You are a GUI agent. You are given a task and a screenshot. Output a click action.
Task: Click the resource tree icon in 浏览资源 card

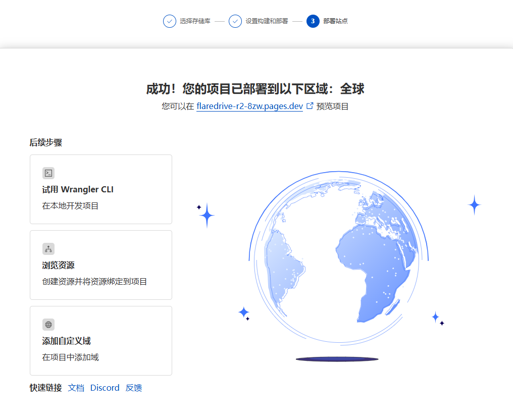coord(48,249)
